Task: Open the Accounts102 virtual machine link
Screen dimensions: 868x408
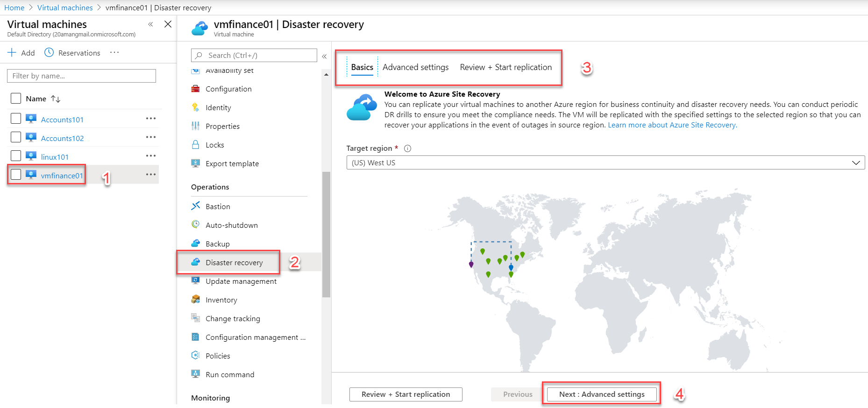Action: click(63, 138)
